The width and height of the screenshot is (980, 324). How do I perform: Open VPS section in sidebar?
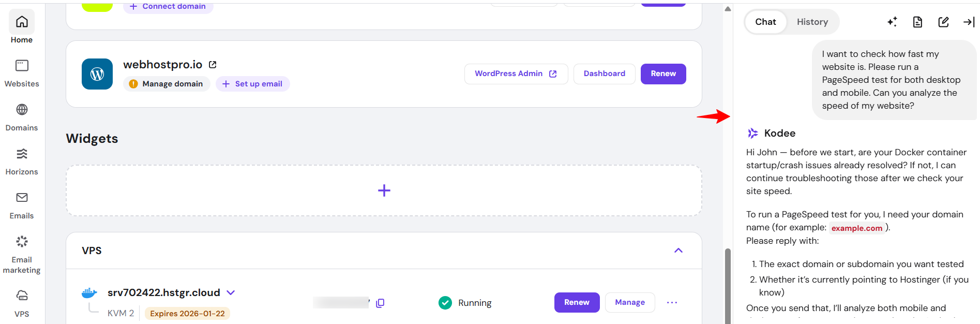pyautogui.click(x=22, y=304)
